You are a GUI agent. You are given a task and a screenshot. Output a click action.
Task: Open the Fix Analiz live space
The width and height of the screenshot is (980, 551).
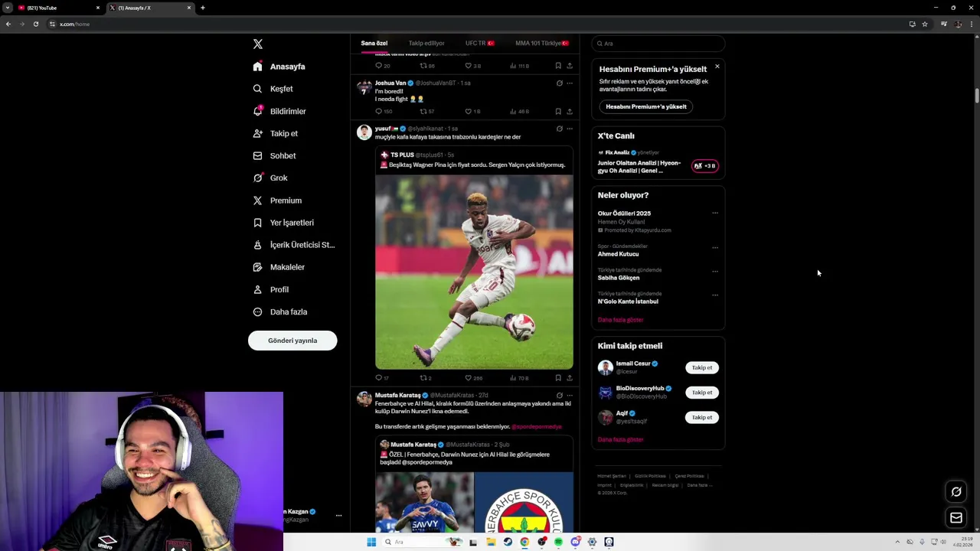(658, 161)
